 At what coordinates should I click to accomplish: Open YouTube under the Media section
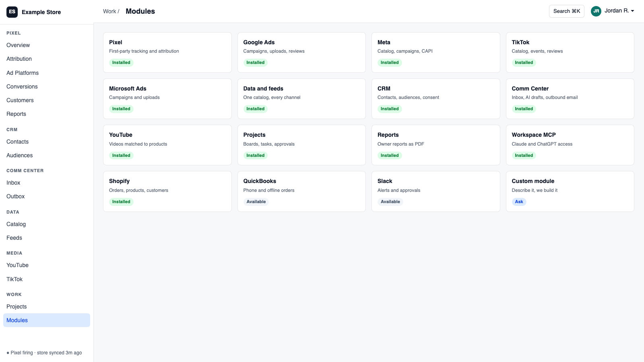click(x=47, y=265)
